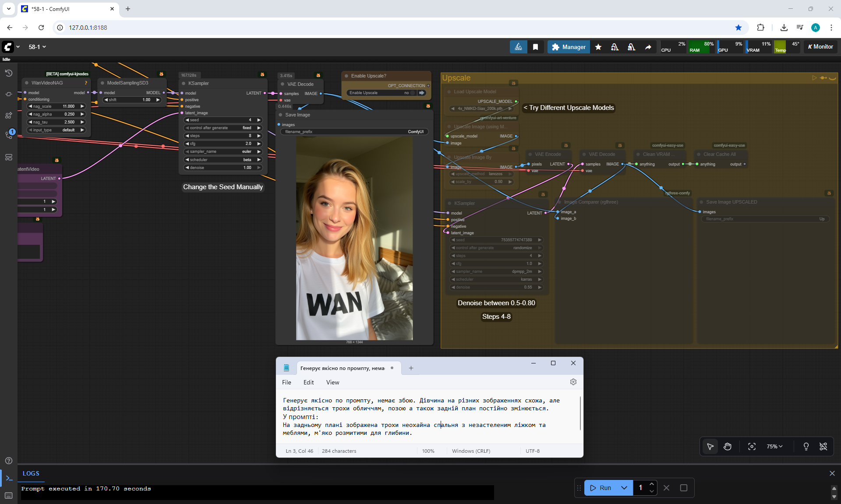The height and width of the screenshot is (504, 841).
Task: Open queue history sidebar icon
Action: tap(8, 73)
